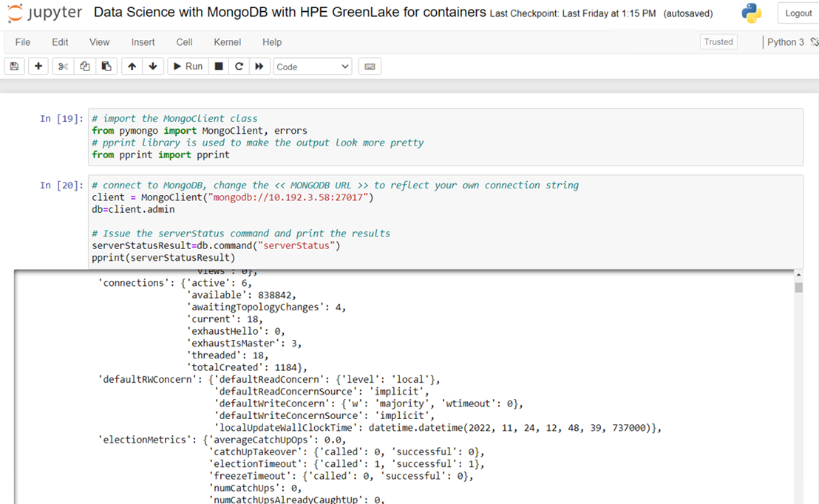Click the 'threaded': 18 output line
This screenshot has height=504, width=819.
point(228,355)
